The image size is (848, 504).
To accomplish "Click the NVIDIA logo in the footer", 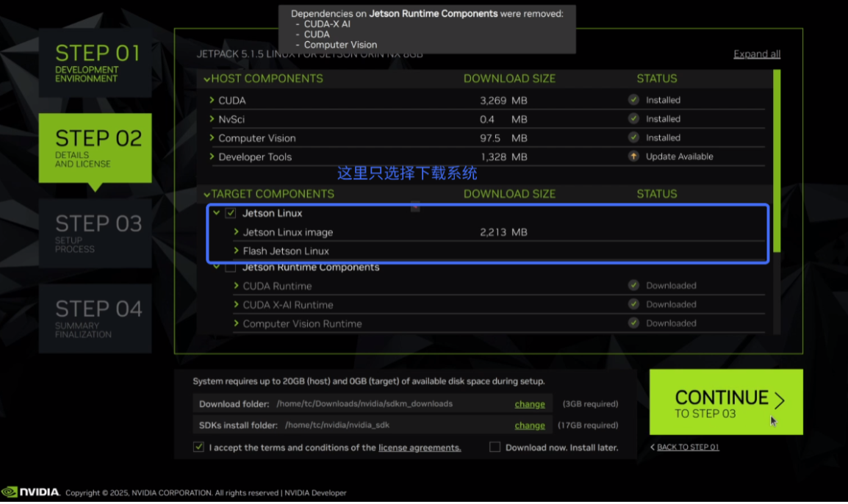I will click(x=30, y=492).
